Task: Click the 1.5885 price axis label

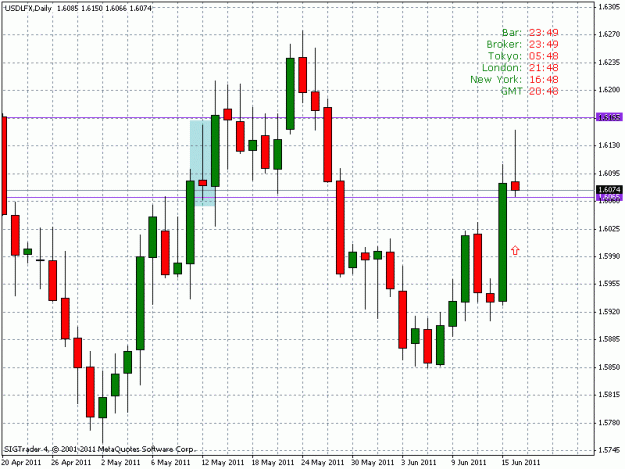Action: [609, 339]
